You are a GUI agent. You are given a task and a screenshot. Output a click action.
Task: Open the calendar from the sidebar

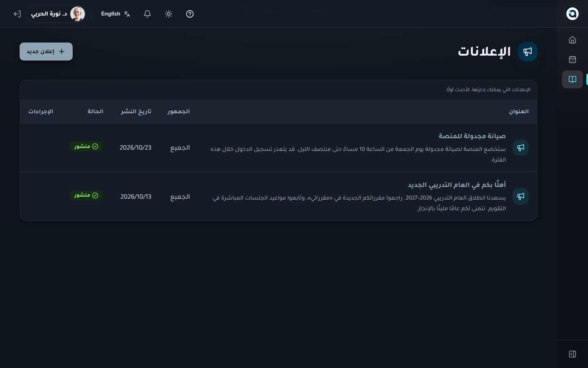click(572, 59)
